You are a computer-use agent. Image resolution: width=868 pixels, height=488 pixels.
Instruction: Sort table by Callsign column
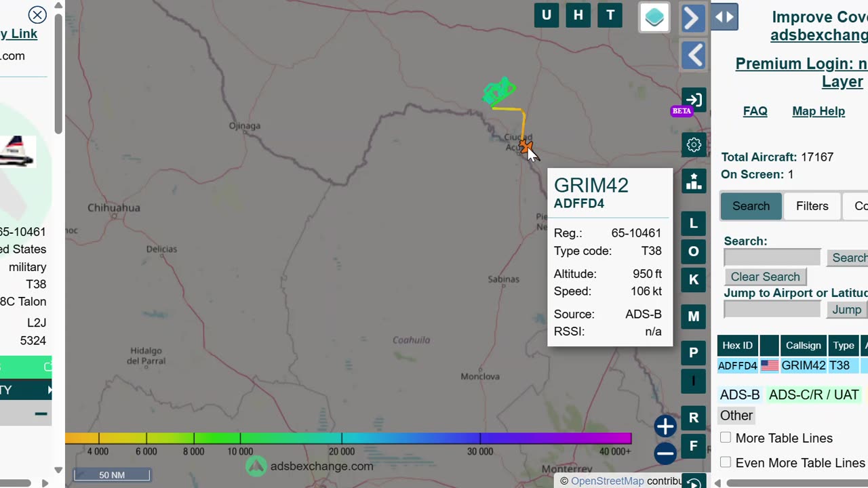click(x=803, y=346)
